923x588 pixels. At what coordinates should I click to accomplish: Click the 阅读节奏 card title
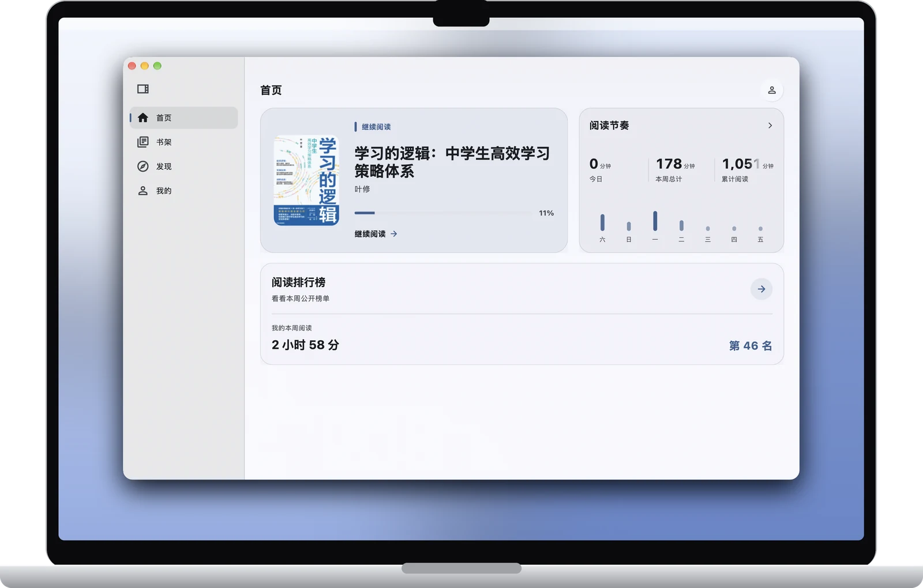point(609,125)
